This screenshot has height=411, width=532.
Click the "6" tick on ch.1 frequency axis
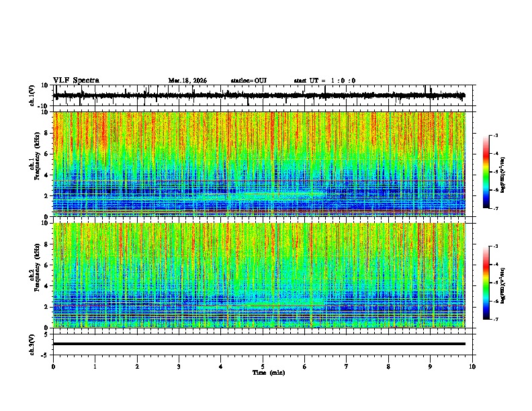pos(47,154)
